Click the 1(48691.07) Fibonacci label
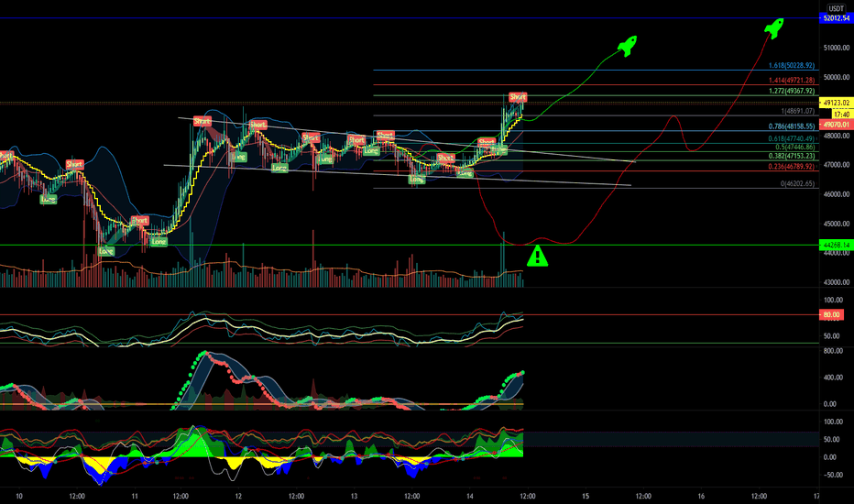 [x=798, y=111]
